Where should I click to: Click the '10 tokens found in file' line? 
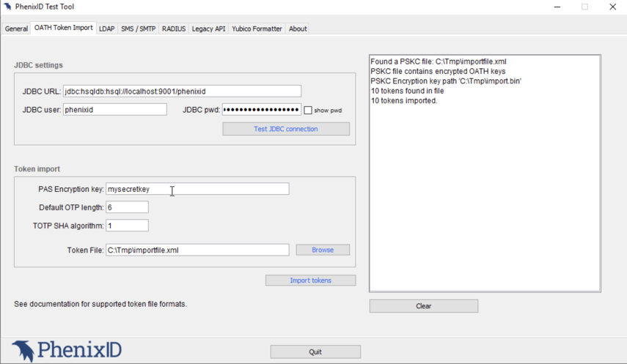tap(407, 91)
